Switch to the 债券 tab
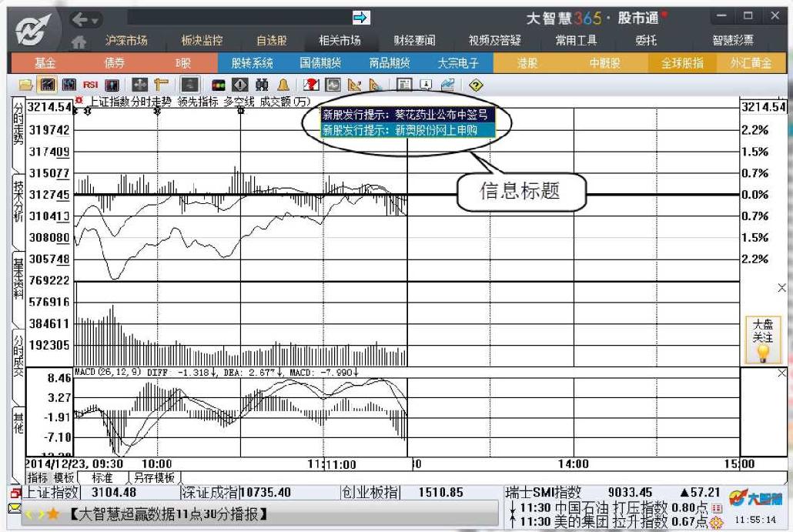This screenshot has width=793, height=532. click(114, 63)
